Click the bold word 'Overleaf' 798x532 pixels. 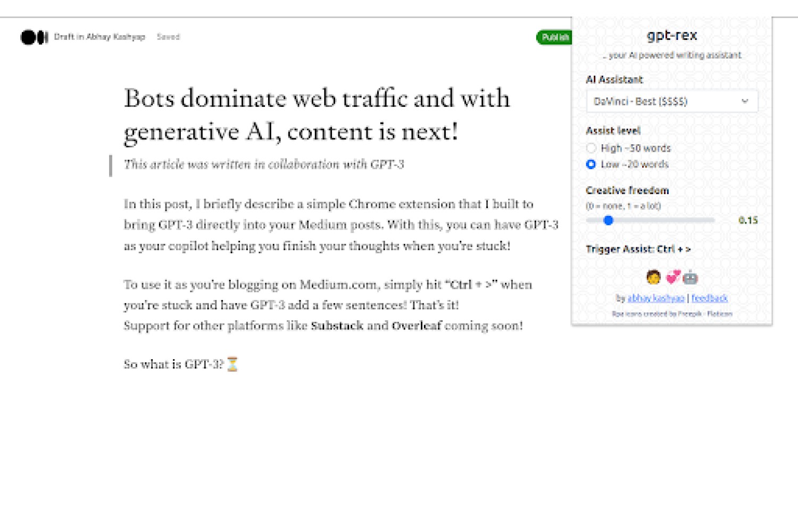click(417, 326)
